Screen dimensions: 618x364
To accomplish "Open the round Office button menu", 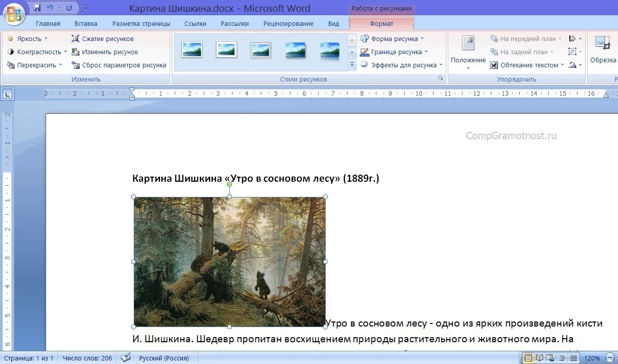I will coord(15,14).
